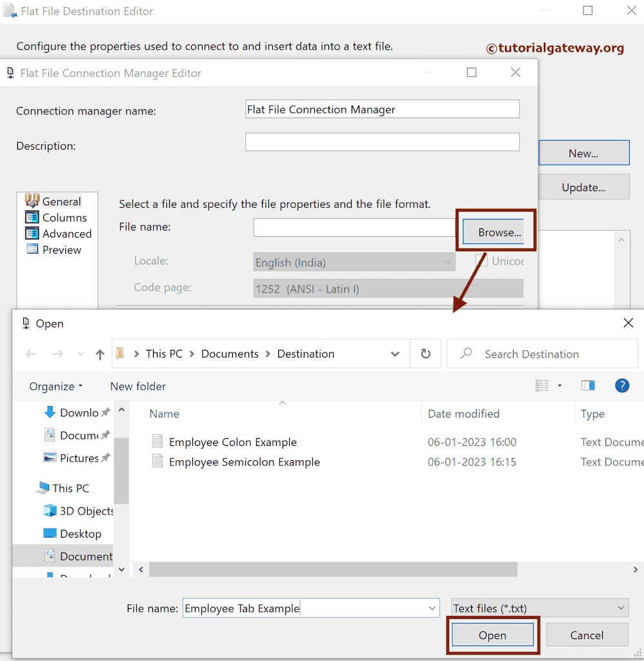This screenshot has height=661, width=644.
Task: Enable the Unicode checkbox
Action: point(483,259)
